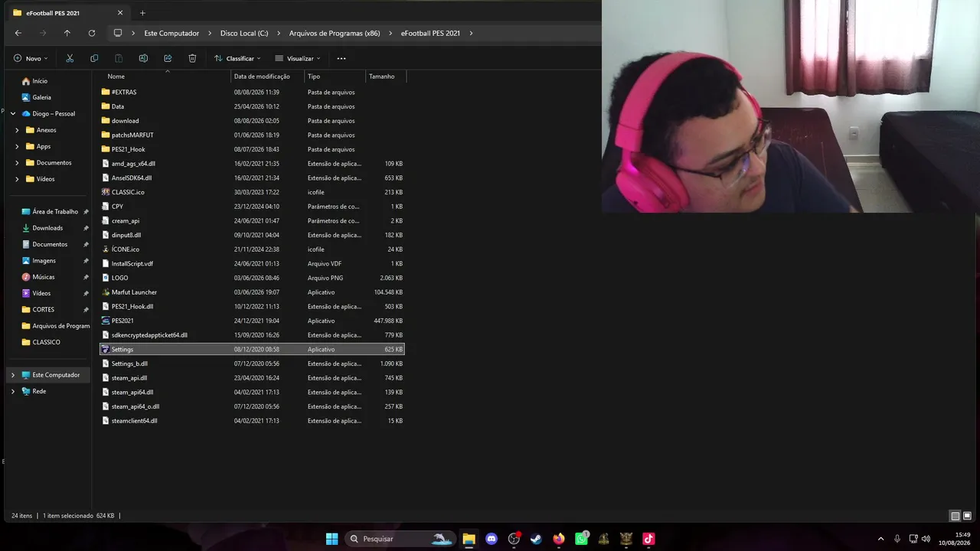Navigate to Arquivos de Programas (x86) in the breadcrumb
Viewport: 980px width, 551px height.
(335, 33)
